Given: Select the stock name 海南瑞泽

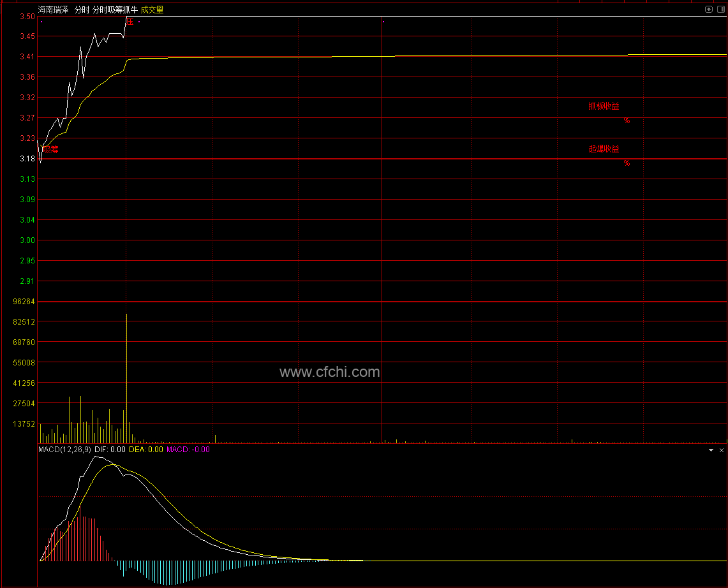Looking at the screenshot, I should tap(54, 10).
